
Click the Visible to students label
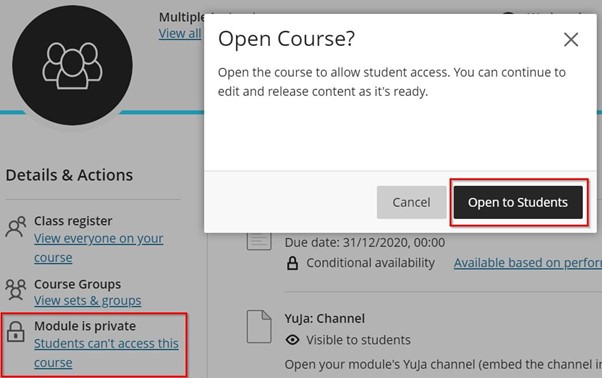tap(358, 340)
